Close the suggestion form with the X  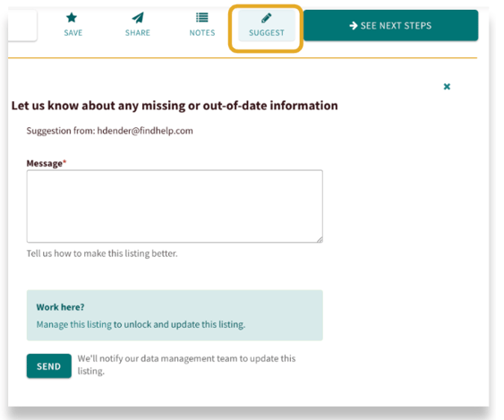tap(447, 87)
